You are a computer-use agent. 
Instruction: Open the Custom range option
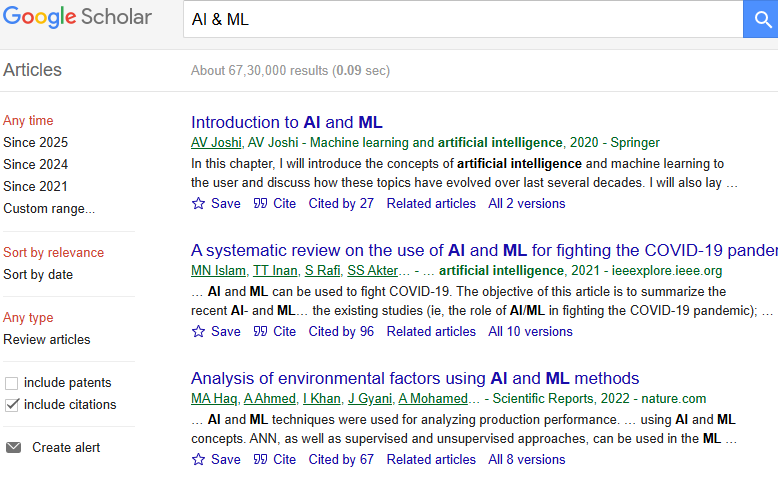tap(49, 208)
